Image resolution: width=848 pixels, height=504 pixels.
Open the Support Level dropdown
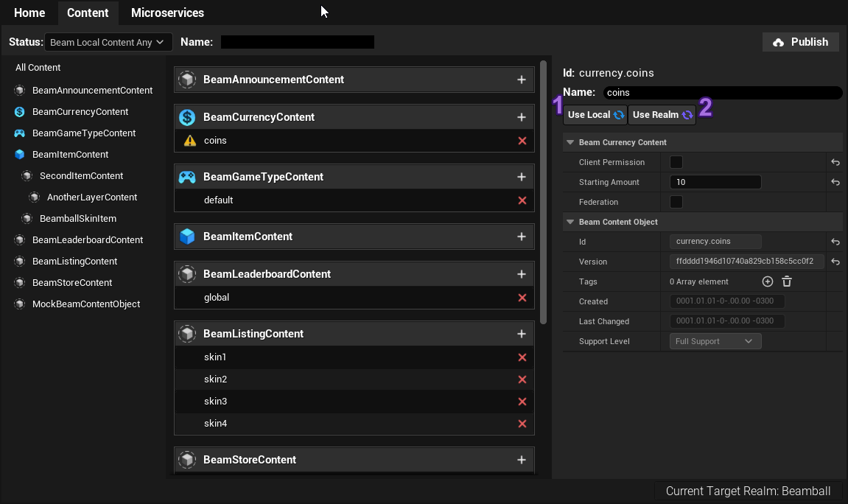(x=715, y=341)
